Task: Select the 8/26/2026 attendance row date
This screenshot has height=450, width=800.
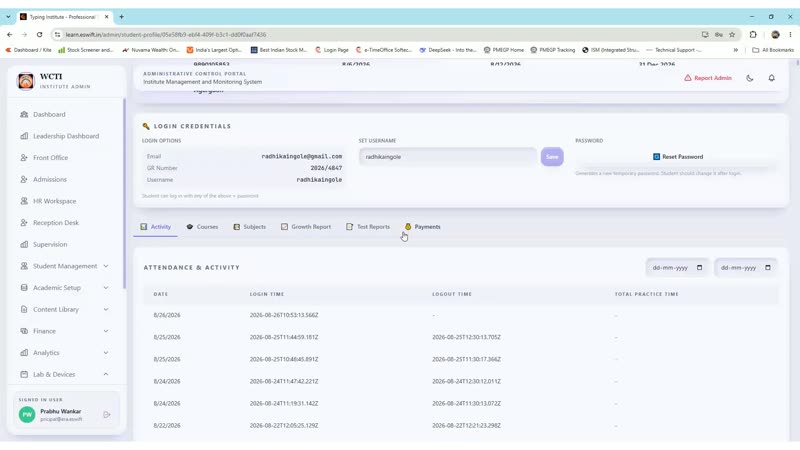Action: (167, 315)
